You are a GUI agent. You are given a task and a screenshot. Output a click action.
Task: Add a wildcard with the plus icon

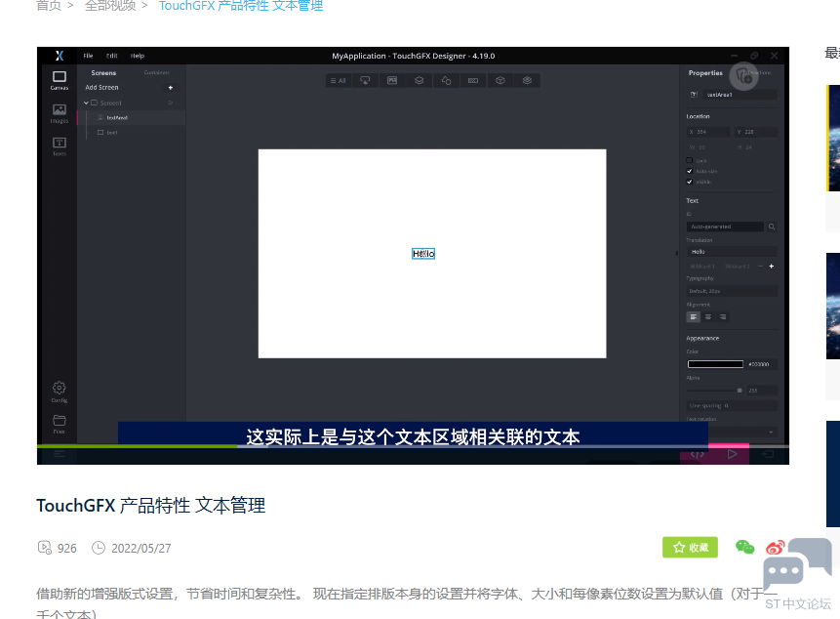tap(772, 267)
